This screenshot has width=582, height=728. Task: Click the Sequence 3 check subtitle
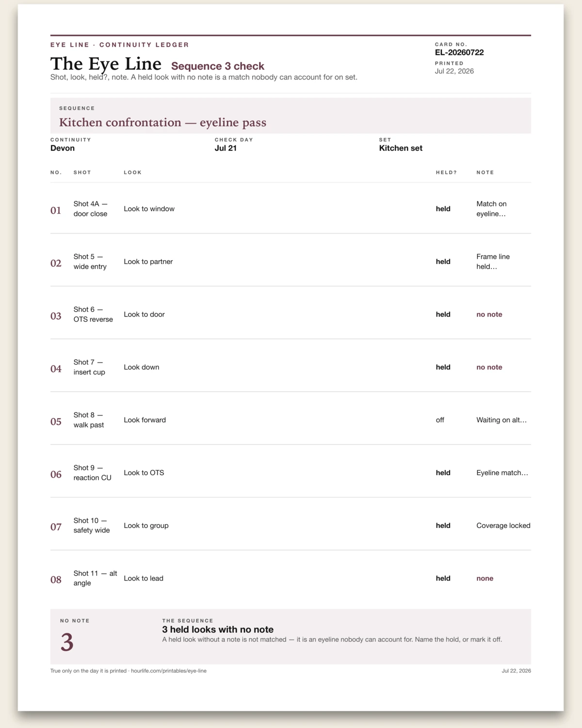(218, 66)
